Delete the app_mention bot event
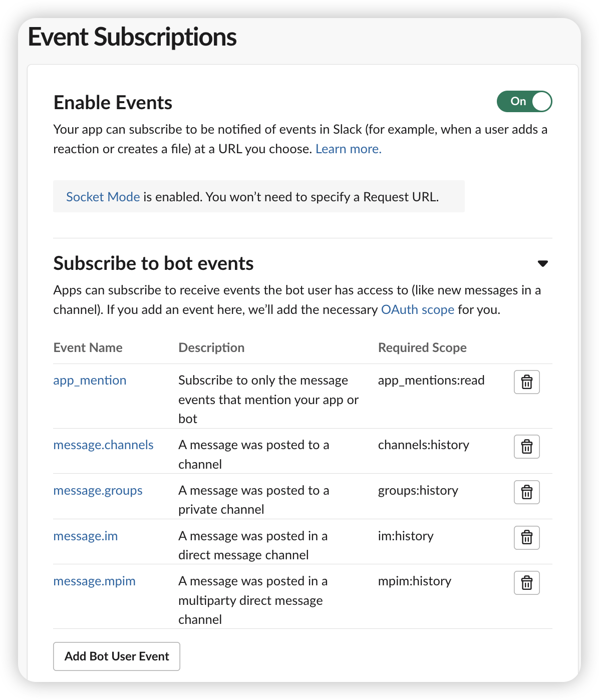Viewport: 599px width, 700px height. [526, 382]
